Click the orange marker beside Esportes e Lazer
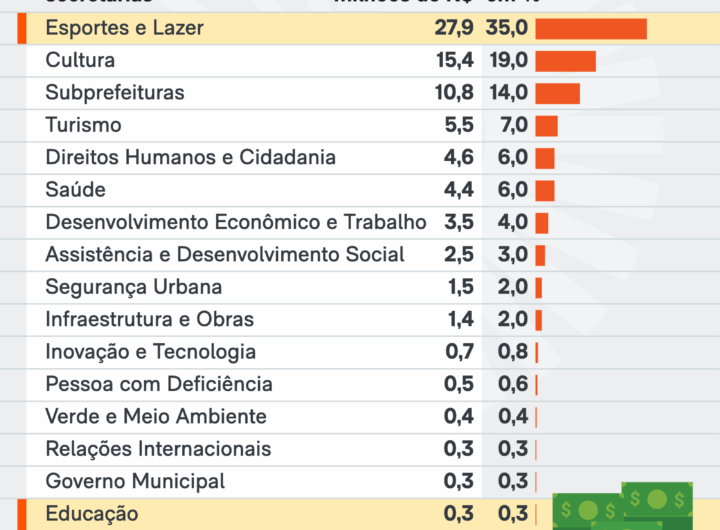720x530 pixels. click(x=20, y=28)
